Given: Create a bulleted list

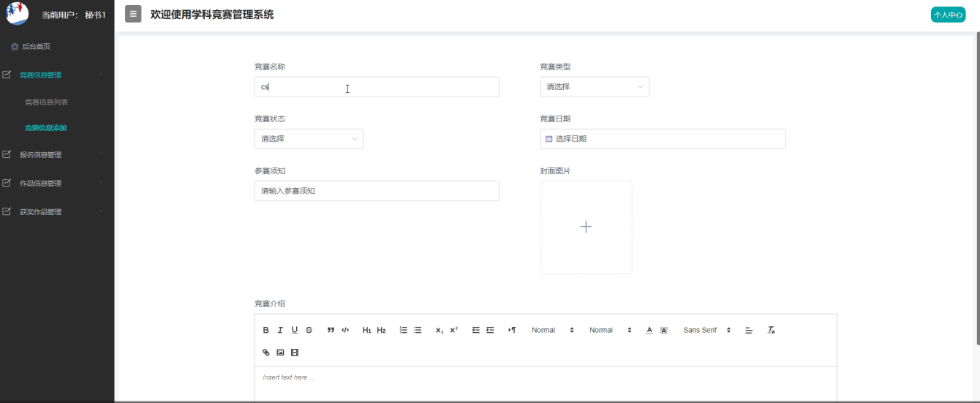Looking at the screenshot, I should 418,331.
